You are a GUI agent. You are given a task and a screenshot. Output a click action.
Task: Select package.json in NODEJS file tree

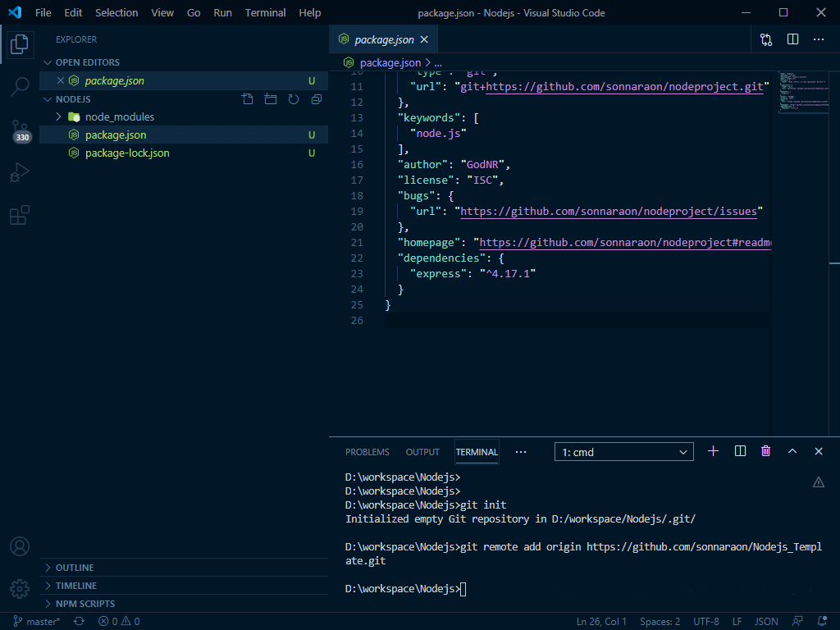[x=184, y=135]
